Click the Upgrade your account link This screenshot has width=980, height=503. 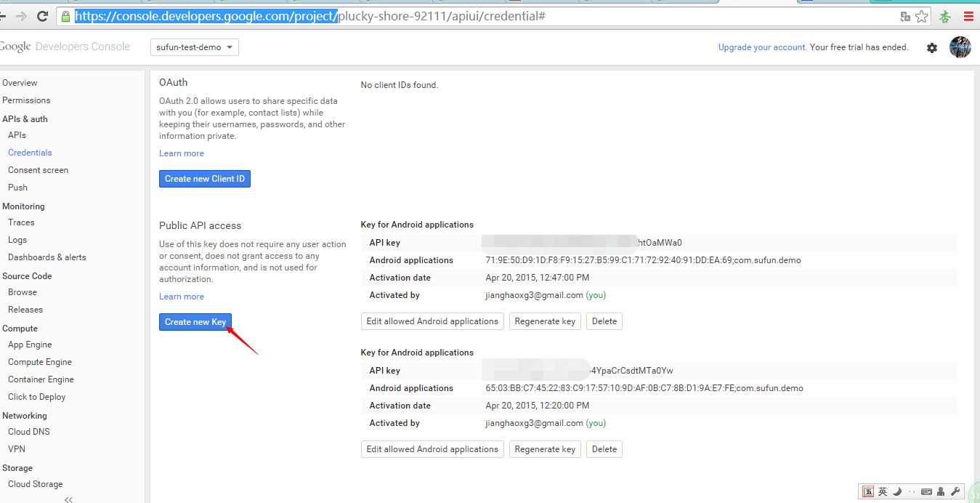click(x=762, y=47)
